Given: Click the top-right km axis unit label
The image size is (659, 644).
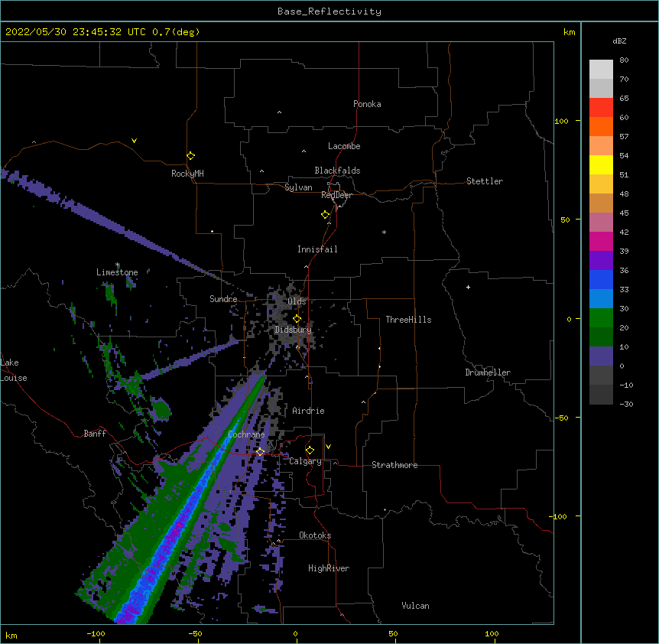Looking at the screenshot, I should pyautogui.click(x=569, y=32).
